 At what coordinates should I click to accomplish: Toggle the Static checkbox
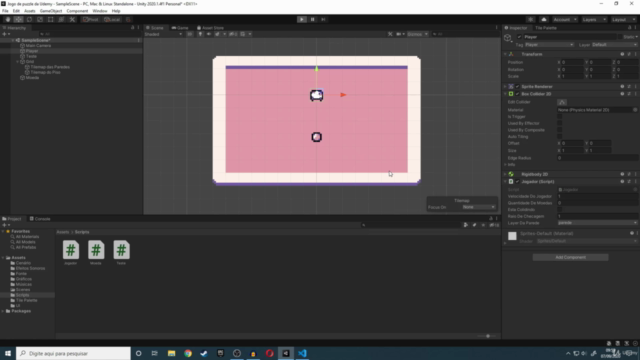pyautogui.click(x=620, y=37)
